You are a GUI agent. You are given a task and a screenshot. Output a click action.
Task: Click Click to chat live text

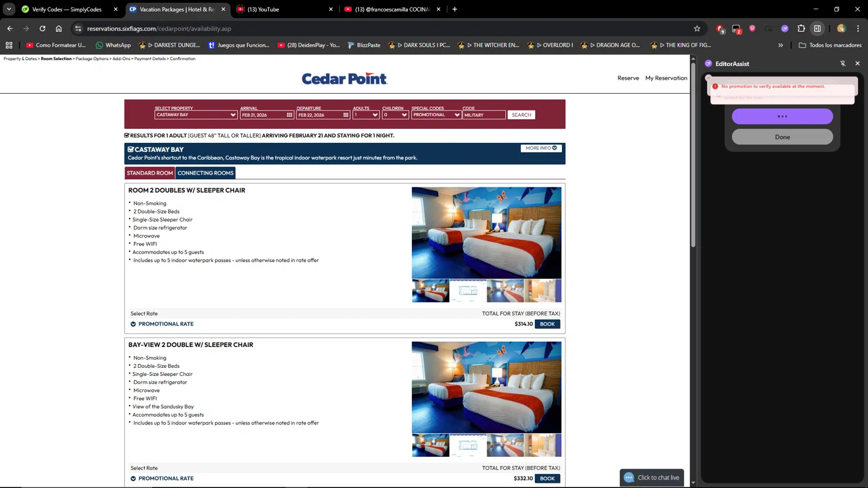coord(659,478)
